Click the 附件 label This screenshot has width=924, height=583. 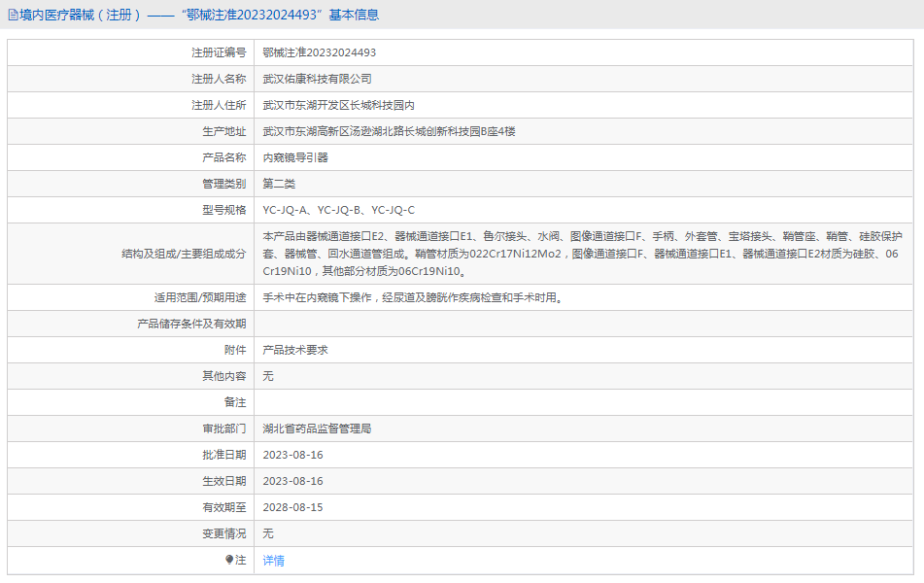coord(235,350)
